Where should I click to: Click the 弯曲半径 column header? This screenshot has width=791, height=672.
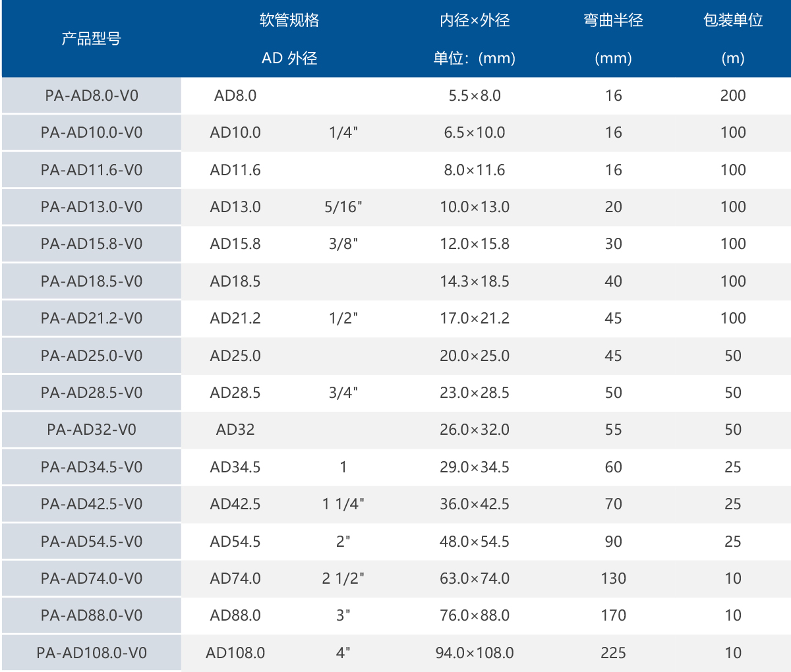[x=613, y=20]
